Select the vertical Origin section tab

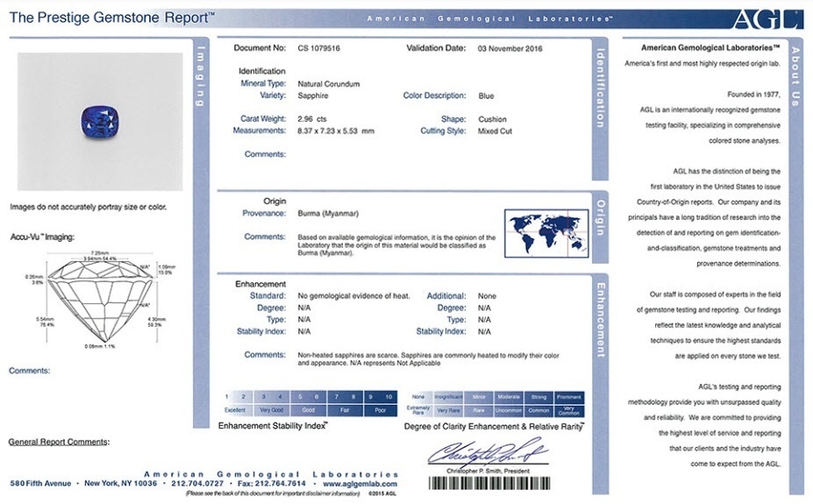pos(601,217)
